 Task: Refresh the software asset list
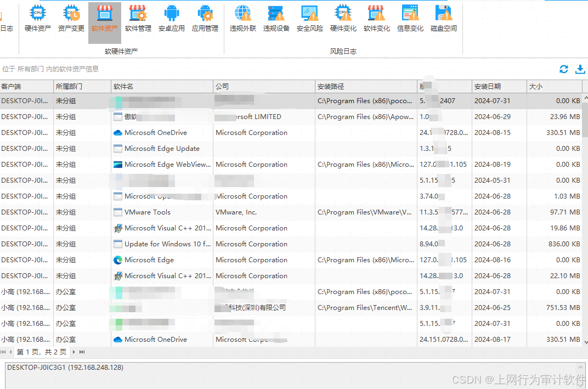click(x=564, y=69)
